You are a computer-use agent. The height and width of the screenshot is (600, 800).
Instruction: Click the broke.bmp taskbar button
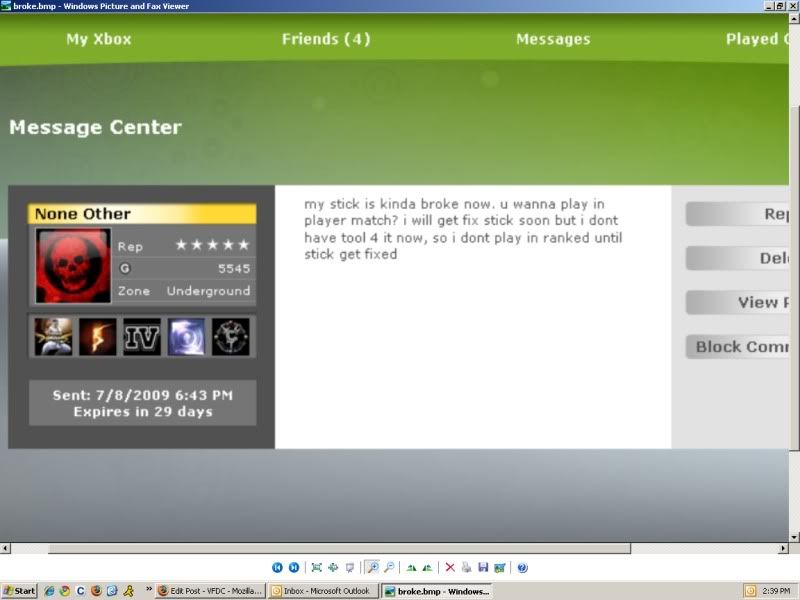(437, 591)
